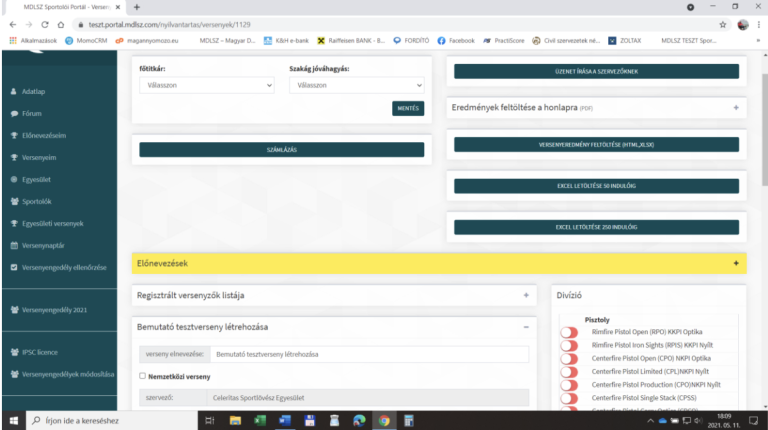Click the SZÁMLÁZÁS button

point(281,150)
